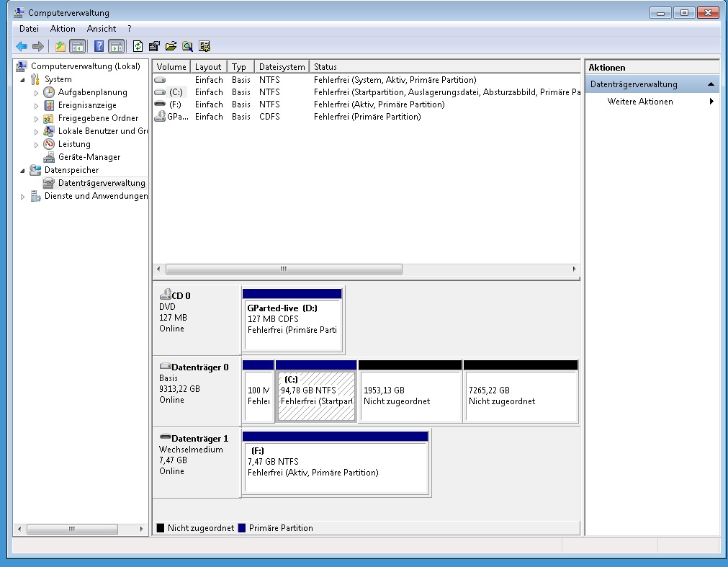
Task: Select the 100 MB system partition block
Action: [x=258, y=391]
